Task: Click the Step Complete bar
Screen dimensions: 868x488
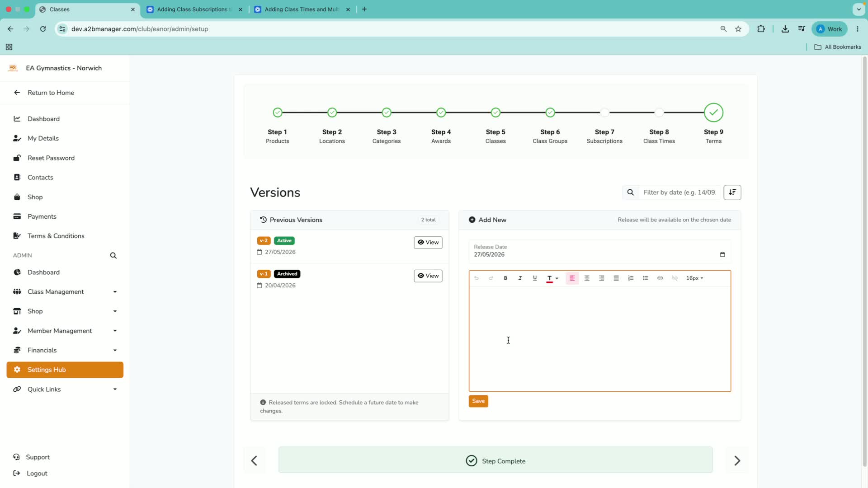Action: click(495, 460)
